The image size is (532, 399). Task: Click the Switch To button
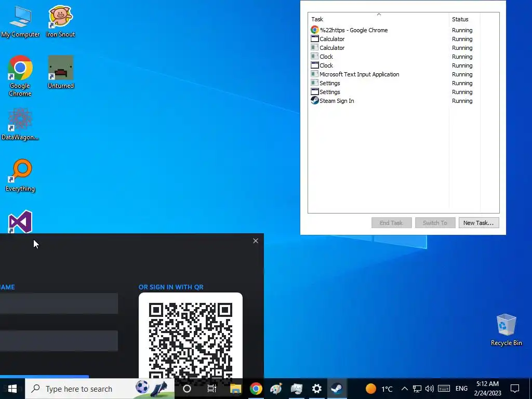435,223
